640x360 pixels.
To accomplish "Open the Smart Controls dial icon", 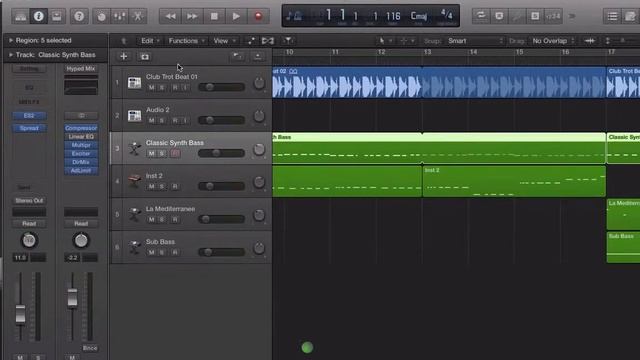I will point(101,16).
